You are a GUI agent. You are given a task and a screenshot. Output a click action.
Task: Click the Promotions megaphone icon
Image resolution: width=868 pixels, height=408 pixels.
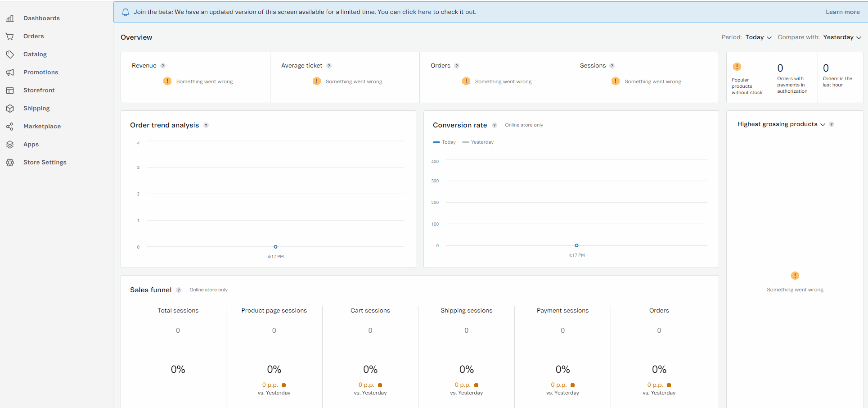coord(10,73)
